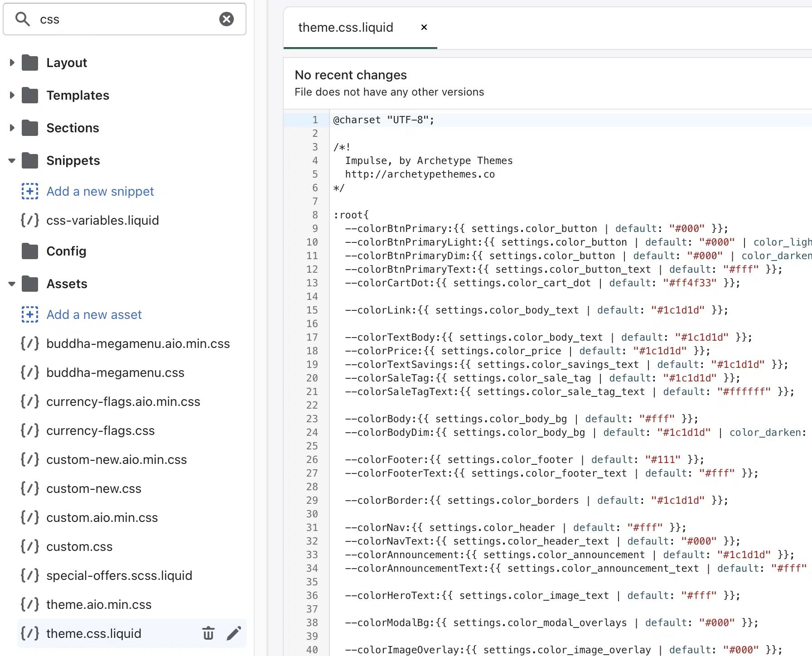Delete the theme.css.liquid file with trash icon
This screenshot has height=656, width=812.
pos(208,633)
